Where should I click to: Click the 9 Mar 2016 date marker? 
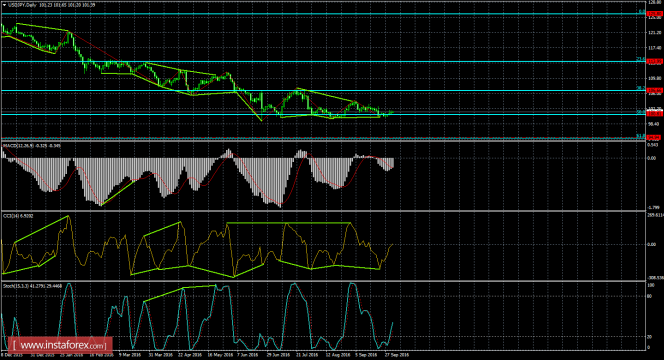pos(130,355)
